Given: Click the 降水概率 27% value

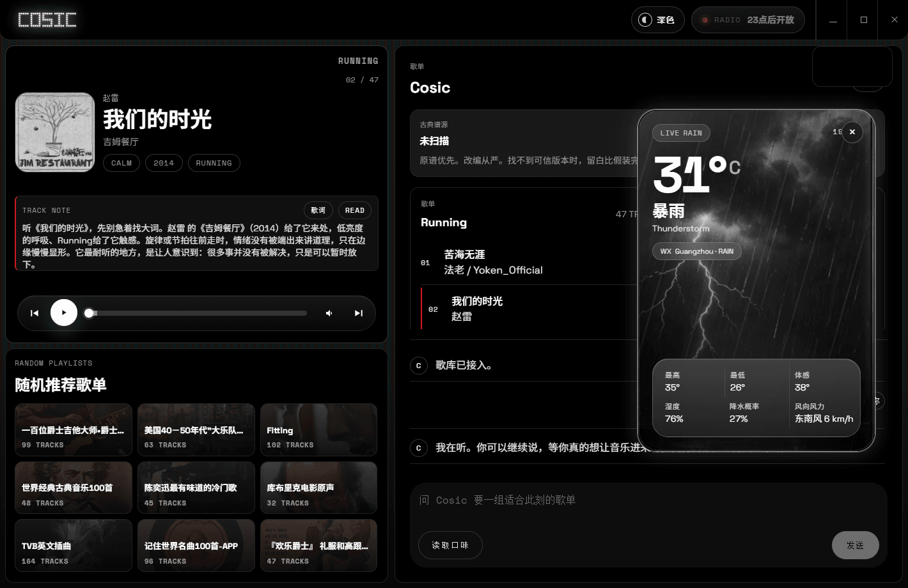Looking at the screenshot, I should [739, 419].
